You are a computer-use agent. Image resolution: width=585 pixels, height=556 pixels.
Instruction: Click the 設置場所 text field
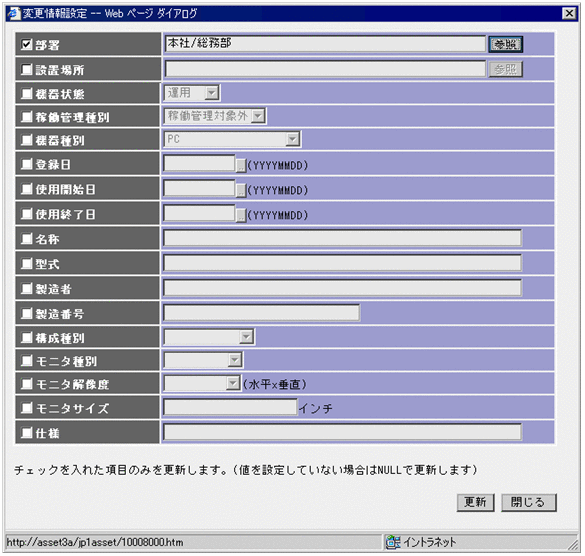tap(325, 69)
